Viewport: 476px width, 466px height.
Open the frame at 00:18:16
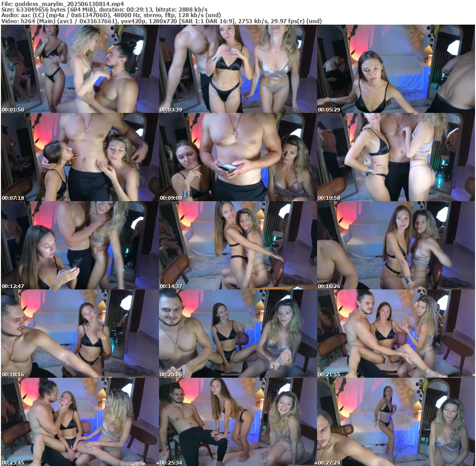(x=80, y=334)
